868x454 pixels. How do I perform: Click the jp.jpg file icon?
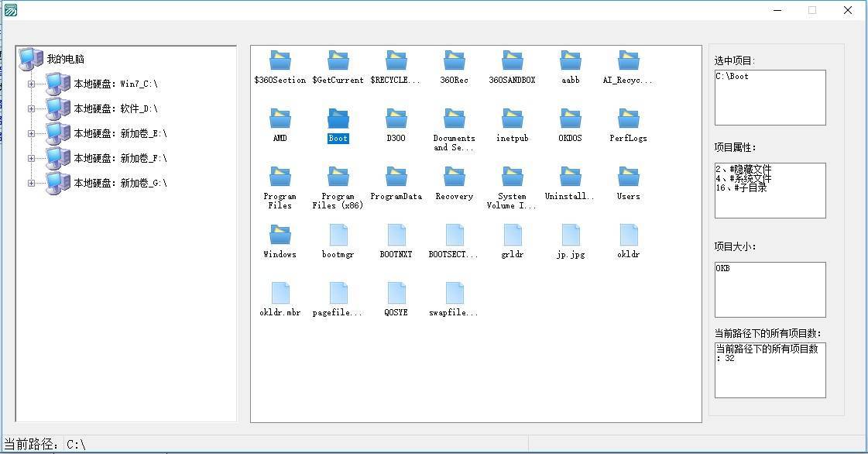pyautogui.click(x=571, y=236)
